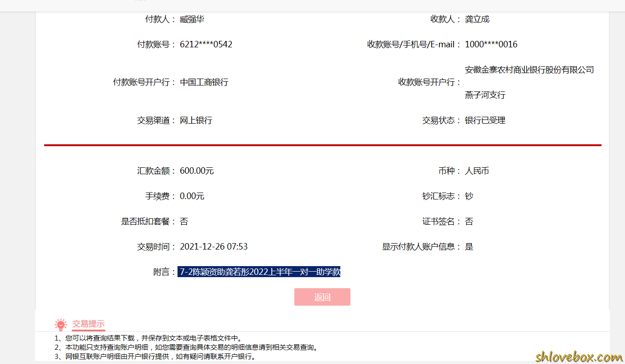Viewport: 625px width, 364px height.
Task: Click the 收款账号/手机号/E-mail label
Action: (x=414, y=45)
